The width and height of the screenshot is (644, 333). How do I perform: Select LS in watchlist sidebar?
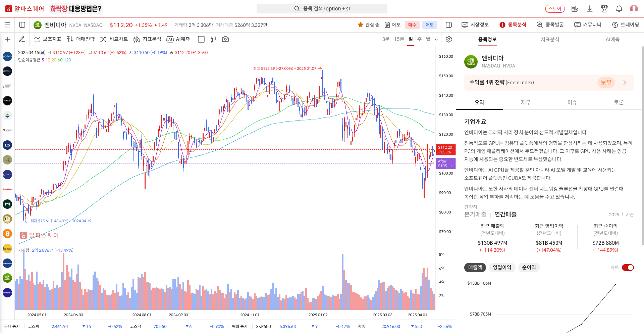(7, 145)
